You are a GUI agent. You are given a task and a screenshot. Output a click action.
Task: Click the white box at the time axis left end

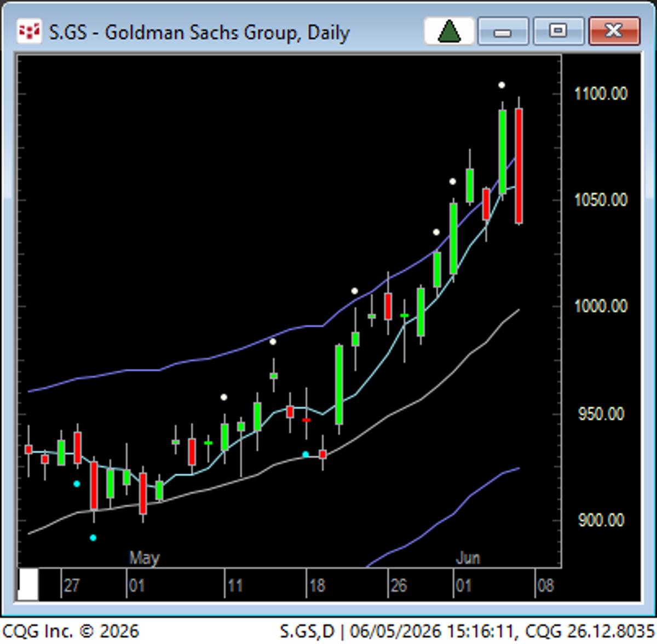(x=28, y=584)
